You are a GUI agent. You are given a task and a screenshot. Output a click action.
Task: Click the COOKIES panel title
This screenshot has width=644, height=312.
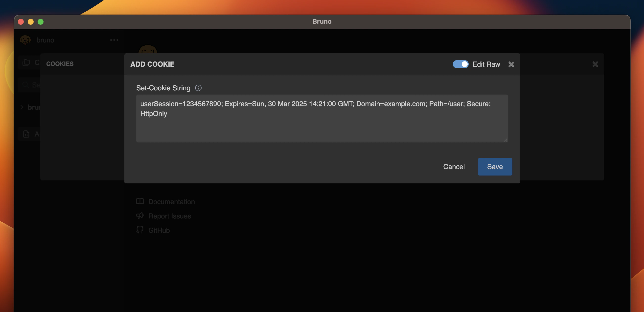click(x=60, y=64)
